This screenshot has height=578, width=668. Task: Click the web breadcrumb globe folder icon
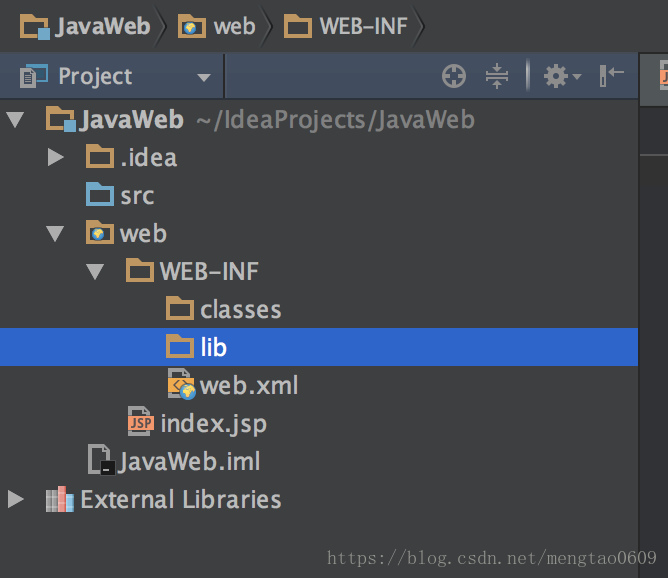(192, 26)
